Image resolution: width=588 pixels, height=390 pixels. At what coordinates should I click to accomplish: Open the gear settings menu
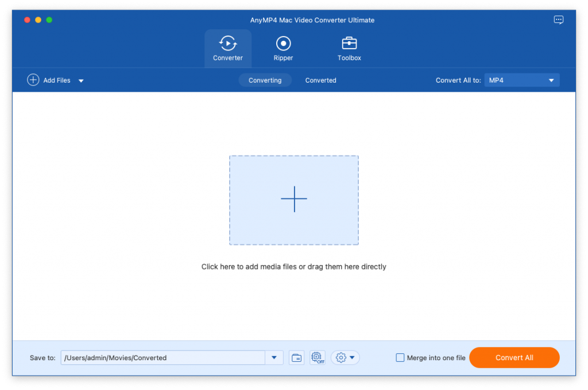(345, 357)
